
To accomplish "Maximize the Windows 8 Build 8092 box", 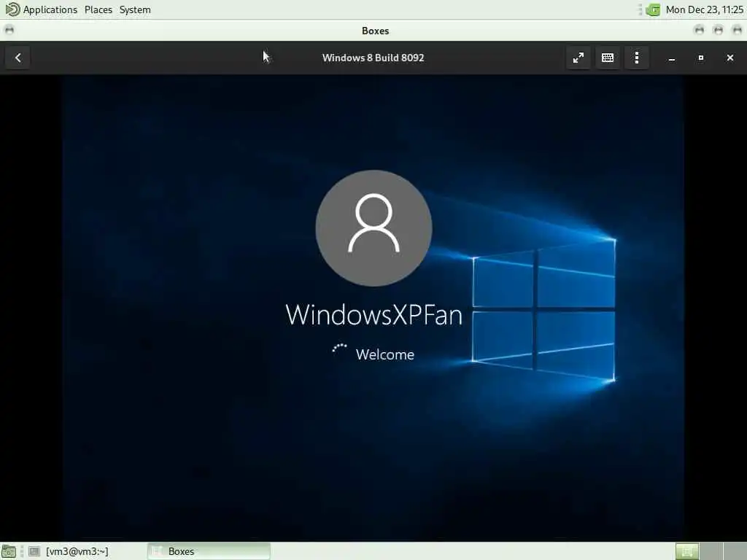I will pos(701,58).
